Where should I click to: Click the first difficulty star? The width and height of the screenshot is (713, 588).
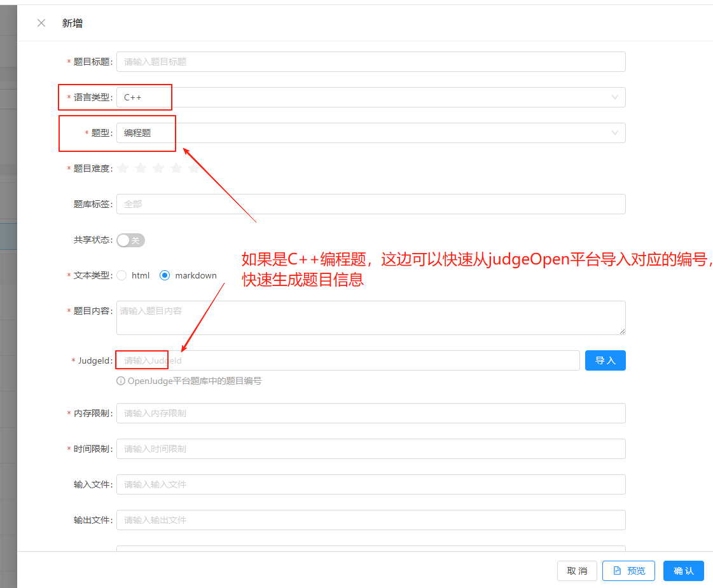click(x=123, y=168)
